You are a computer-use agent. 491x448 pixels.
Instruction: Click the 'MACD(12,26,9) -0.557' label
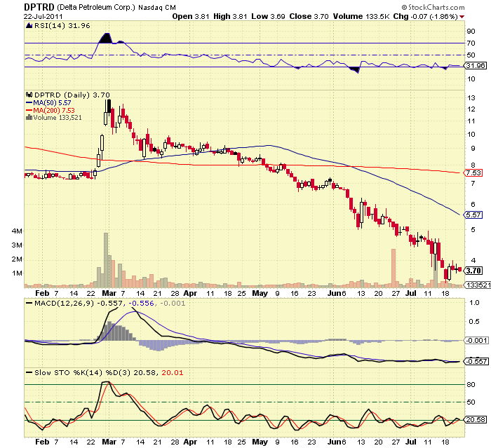click(79, 304)
